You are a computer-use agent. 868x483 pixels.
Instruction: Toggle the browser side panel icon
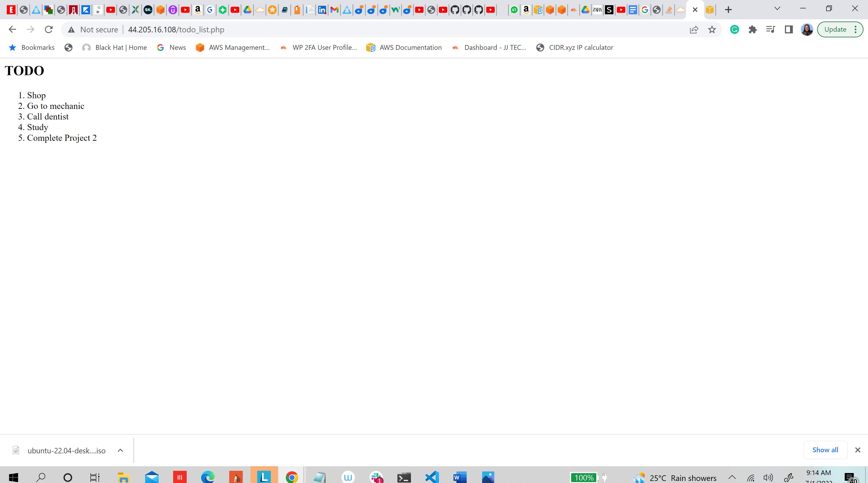pos(788,30)
